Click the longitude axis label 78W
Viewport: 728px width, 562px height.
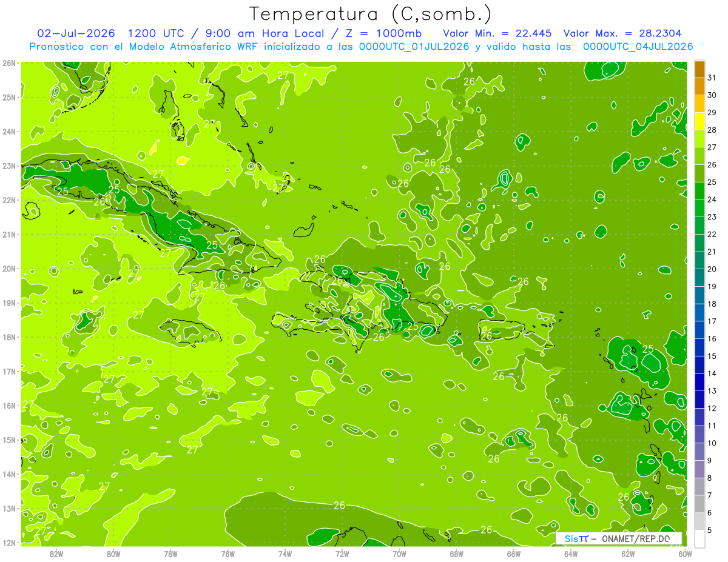[x=170, y=554]
